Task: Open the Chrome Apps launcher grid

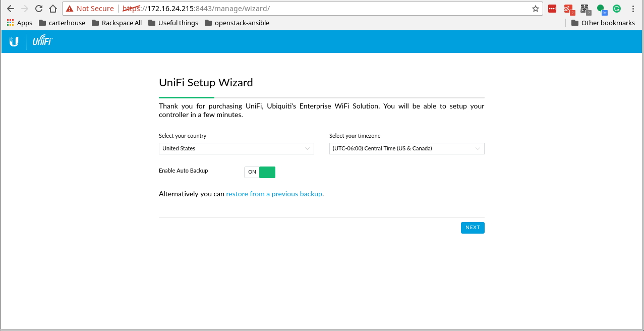Action: (10, 22)
